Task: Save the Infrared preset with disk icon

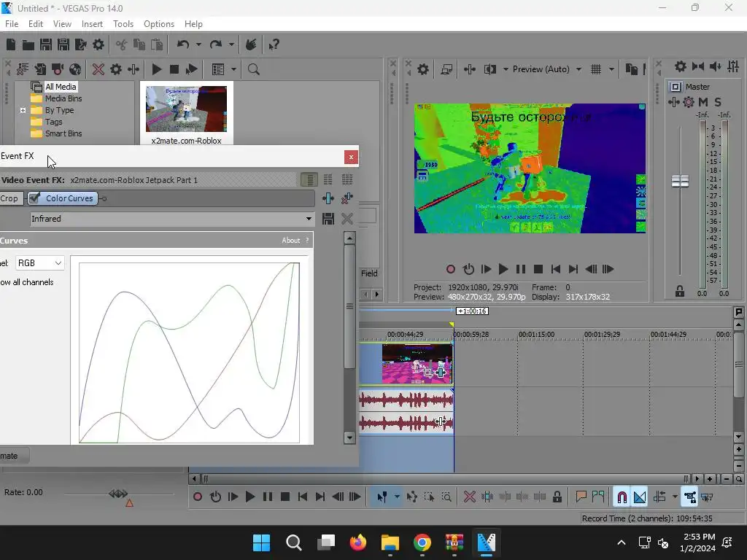Action: (328, 219)
